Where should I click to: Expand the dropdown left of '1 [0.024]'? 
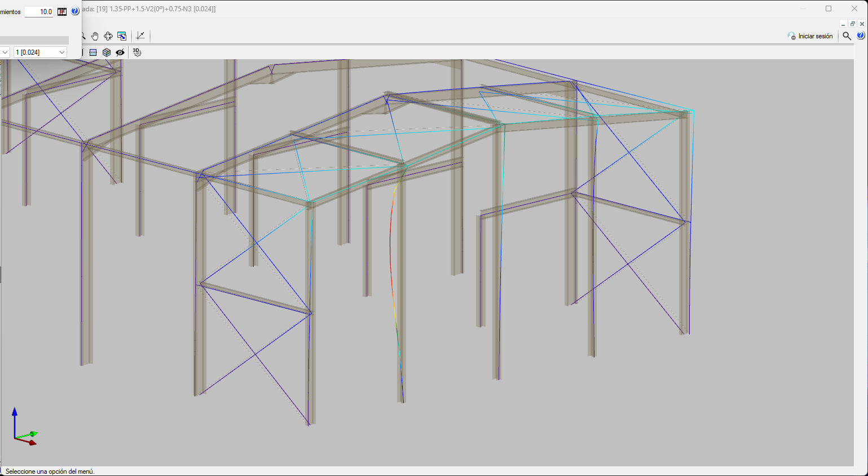point(5,52)
